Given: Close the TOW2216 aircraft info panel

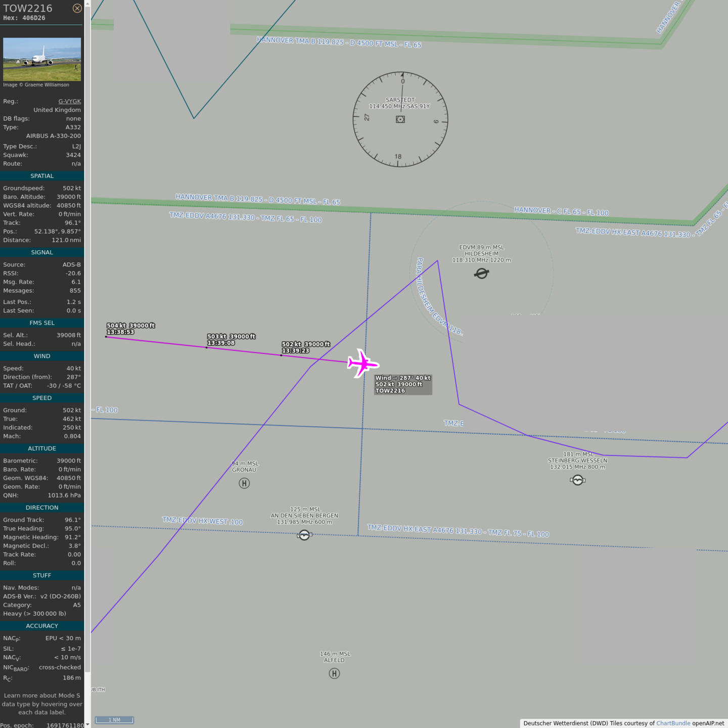Looking at the screenshot, I should coord(77,8).
